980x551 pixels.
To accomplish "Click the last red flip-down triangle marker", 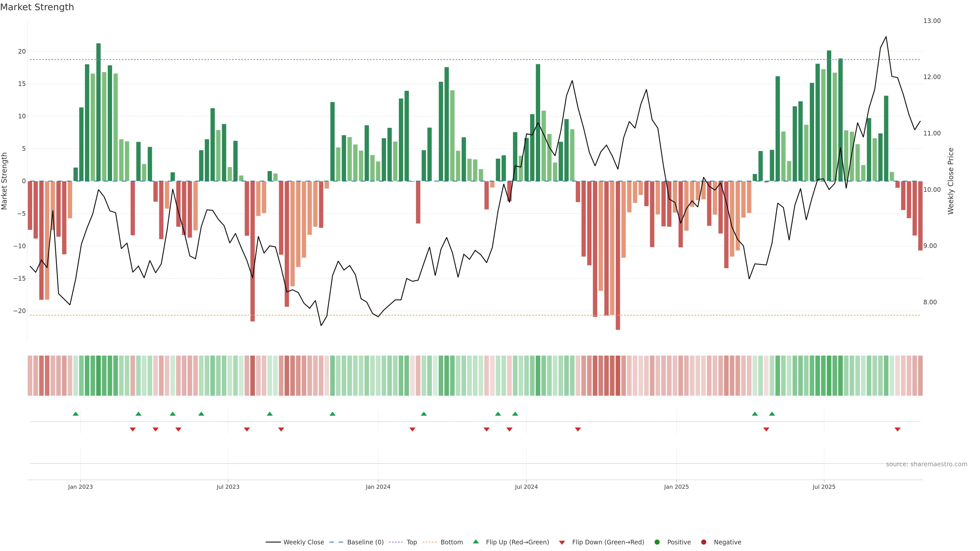I will (898, 429).
